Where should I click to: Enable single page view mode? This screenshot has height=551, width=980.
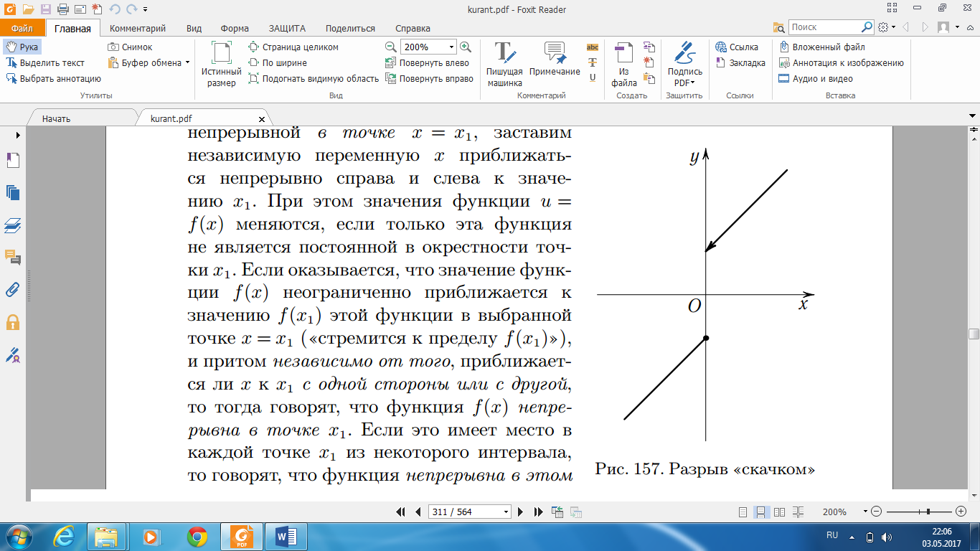(743, 512)
